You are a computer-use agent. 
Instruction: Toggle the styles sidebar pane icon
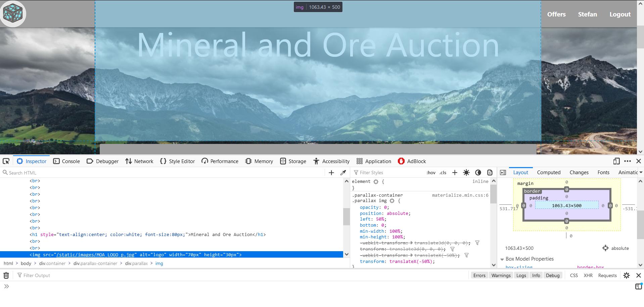click(503, 172)
